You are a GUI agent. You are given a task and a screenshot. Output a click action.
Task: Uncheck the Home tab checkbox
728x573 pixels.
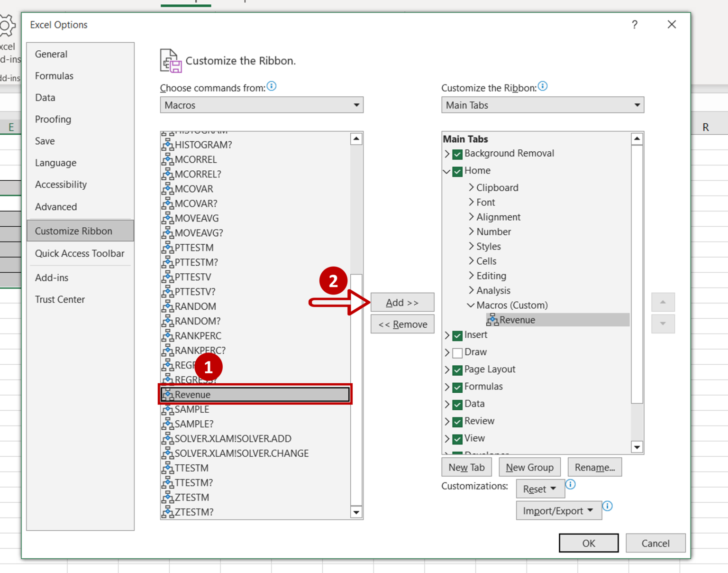(x=456, y=171)
